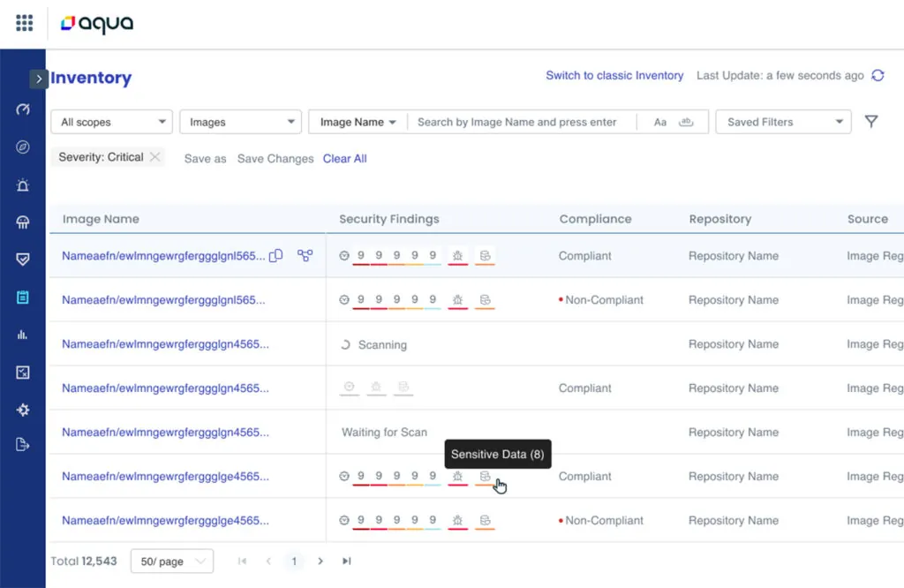The image size is (904, 588).
Task: Select the dashboard speedometer icon in sidebar
Action: pyautogui.click(x=24, y=109)
